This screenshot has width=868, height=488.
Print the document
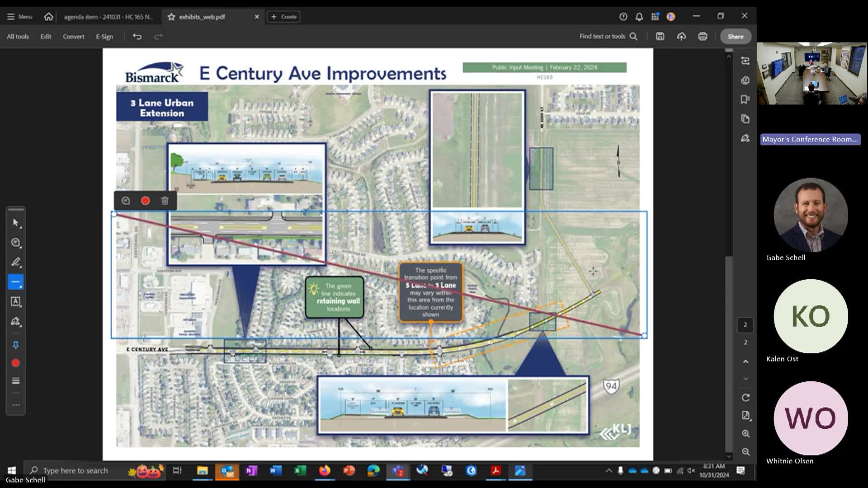(x=703, y=37)
